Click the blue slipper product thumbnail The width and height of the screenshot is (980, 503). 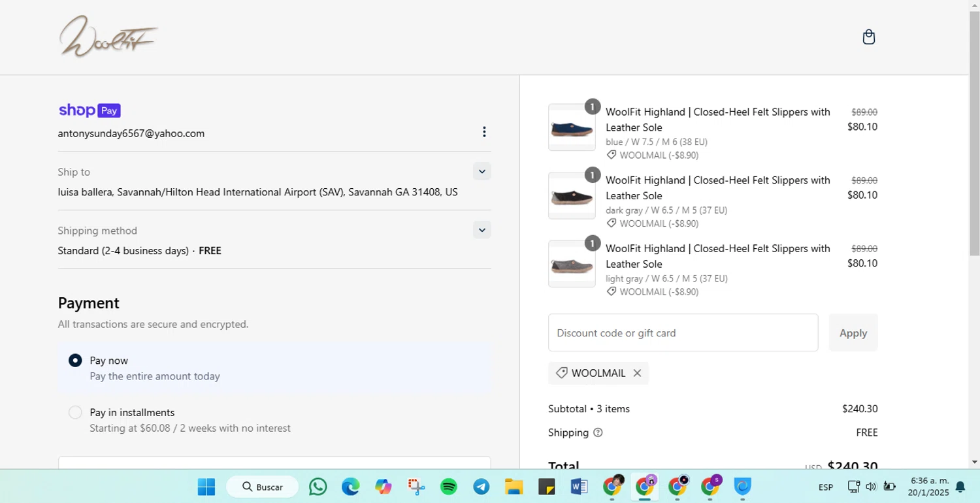click(572, 127)
